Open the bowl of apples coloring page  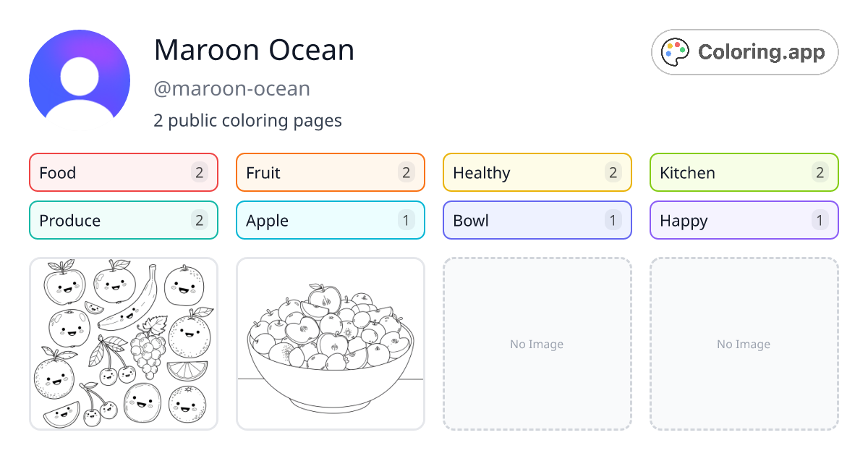331,344
